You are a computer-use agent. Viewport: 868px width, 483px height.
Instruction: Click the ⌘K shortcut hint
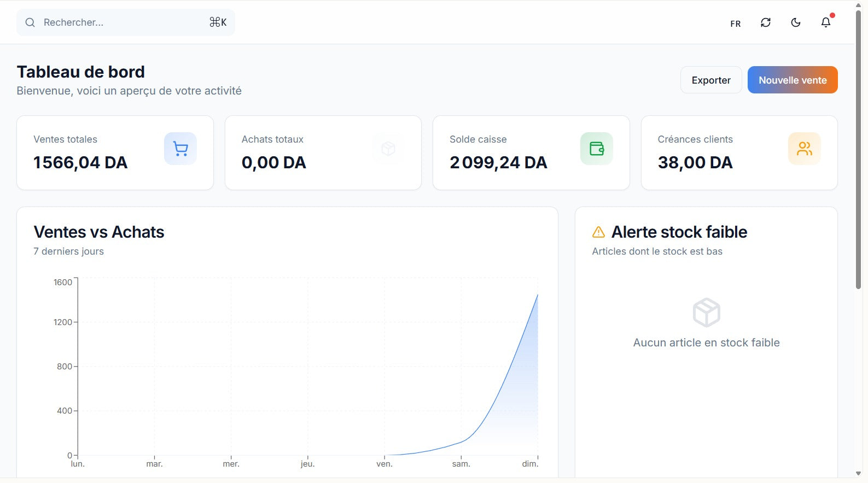(x=218, y=22)
